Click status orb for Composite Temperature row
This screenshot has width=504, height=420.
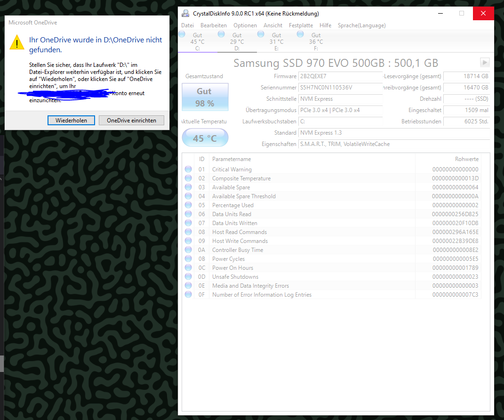point(188,178)
